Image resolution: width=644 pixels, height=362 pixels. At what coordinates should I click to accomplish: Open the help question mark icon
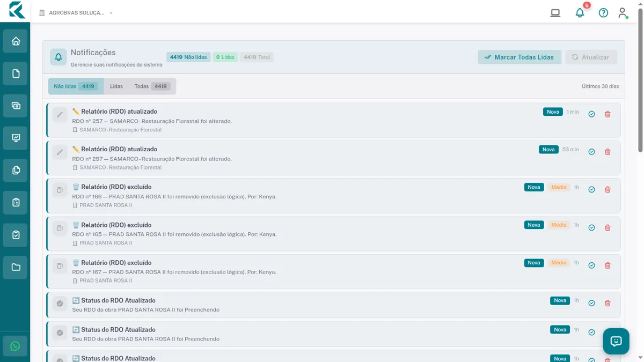point(603,13)
